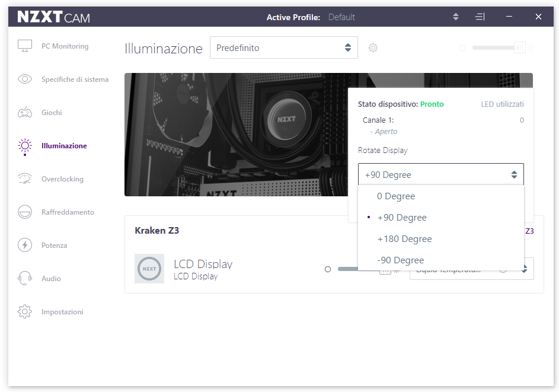The height and width of the screenshot is (392, 559).
Task: Click the LCD Display title text
Action: (203, 264)
